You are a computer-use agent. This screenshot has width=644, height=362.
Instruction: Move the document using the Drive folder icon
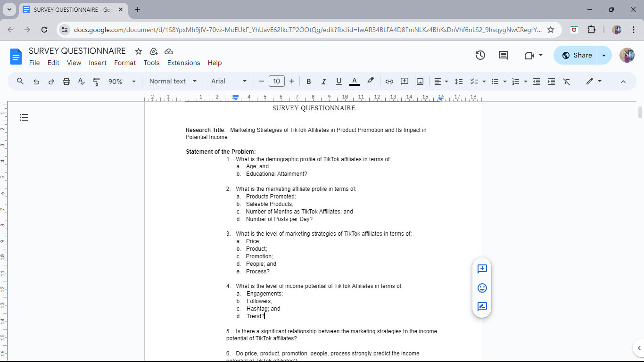click(154, 51)
